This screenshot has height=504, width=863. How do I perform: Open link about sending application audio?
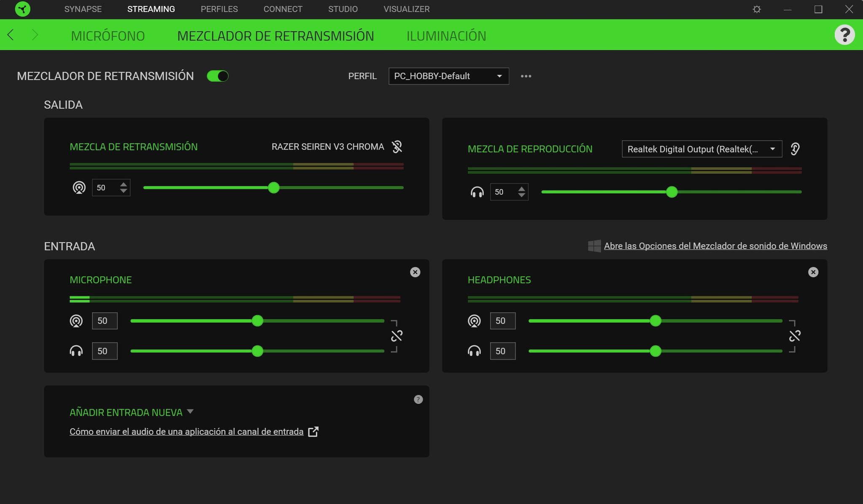pyautogui.click(x=186, y=432)
